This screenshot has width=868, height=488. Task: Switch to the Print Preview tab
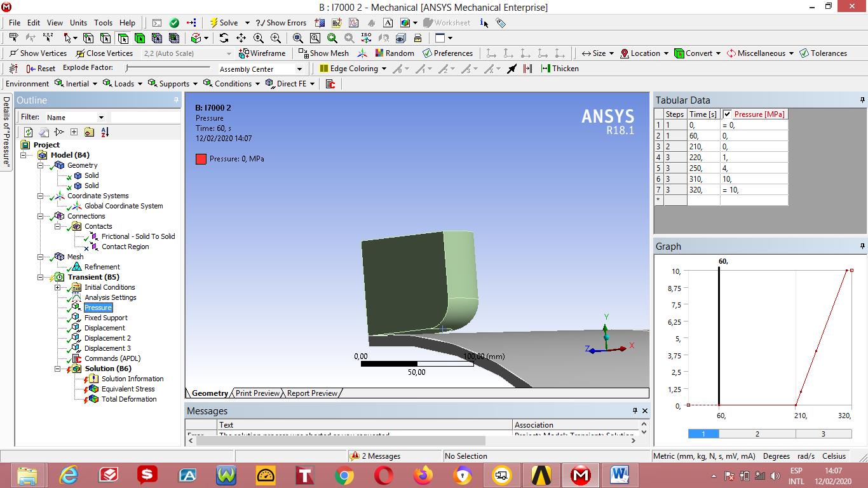[x=257, y=393]
